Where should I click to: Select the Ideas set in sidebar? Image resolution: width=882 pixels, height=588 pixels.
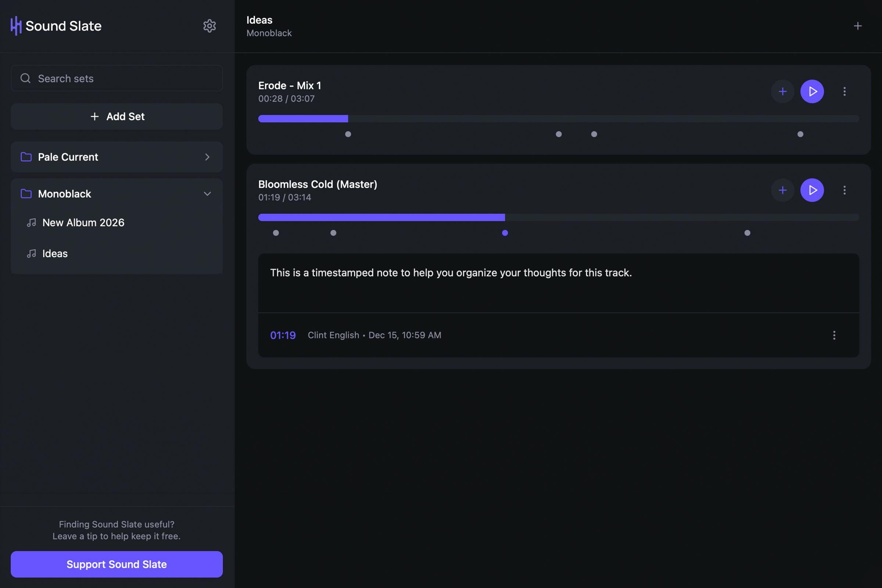pyautogui.click(x=55, y=254)
